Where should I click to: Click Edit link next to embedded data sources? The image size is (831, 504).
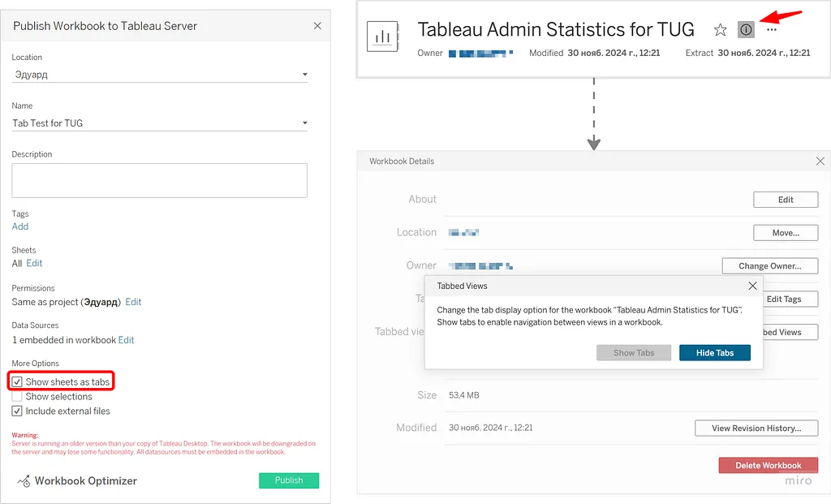(126, 340)
